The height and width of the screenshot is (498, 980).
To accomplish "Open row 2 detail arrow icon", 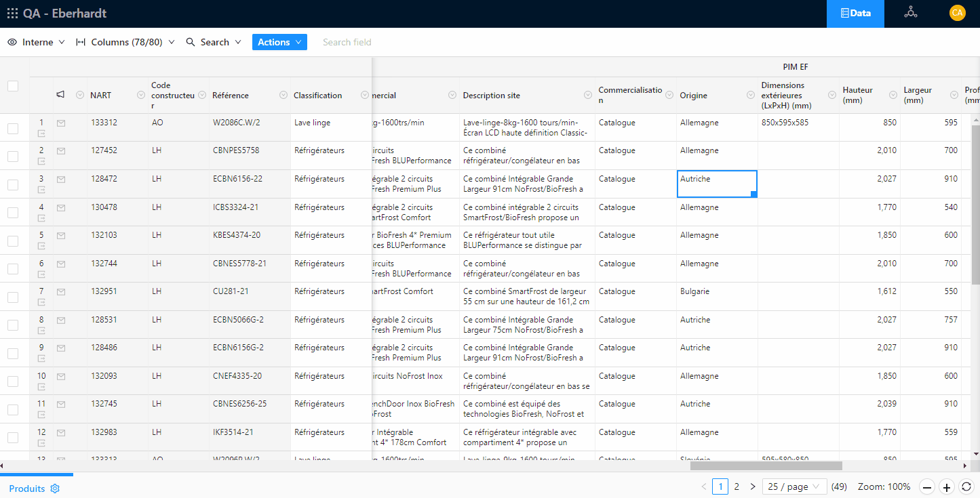I will [x=41, y=161].
